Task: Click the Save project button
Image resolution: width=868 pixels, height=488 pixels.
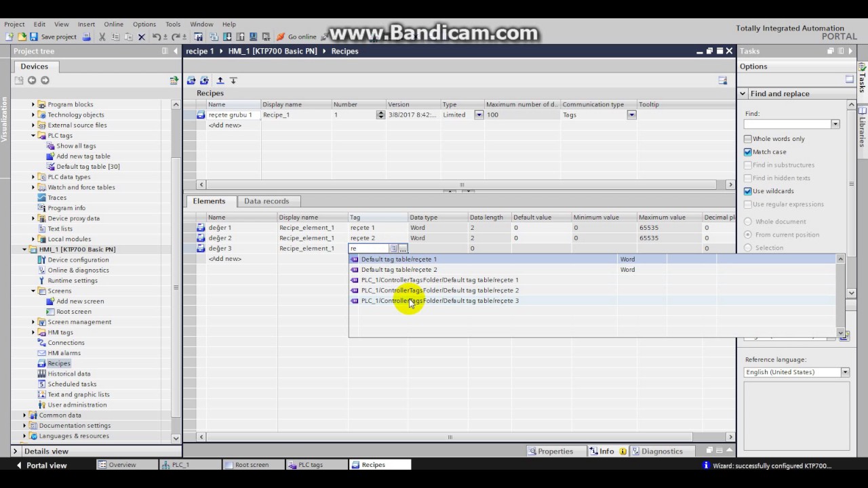Action: [54, 37]
